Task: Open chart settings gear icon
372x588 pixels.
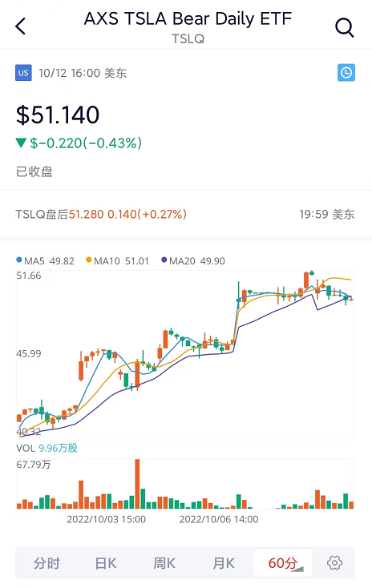Action: pos(334,563)
